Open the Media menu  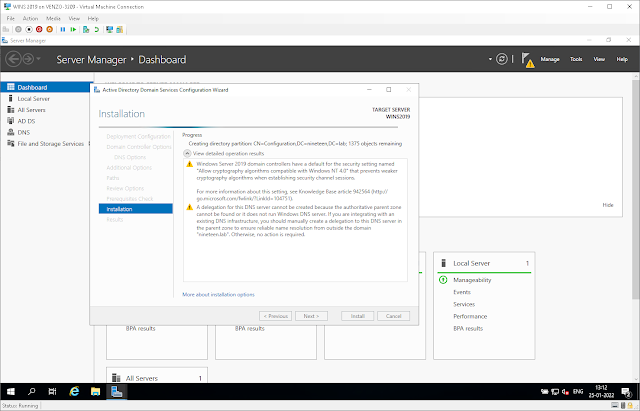(x=53, y=18)
